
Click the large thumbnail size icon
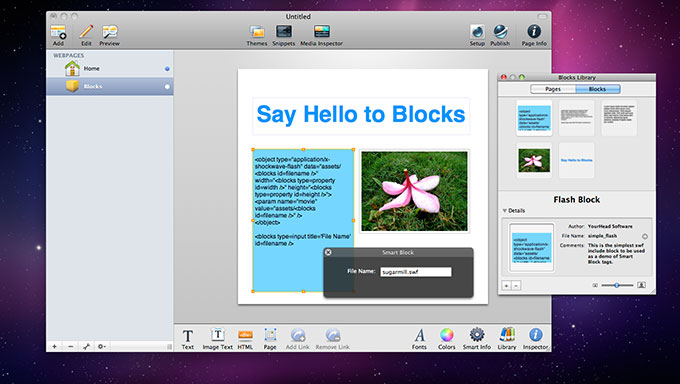click(x=641, y=285)
